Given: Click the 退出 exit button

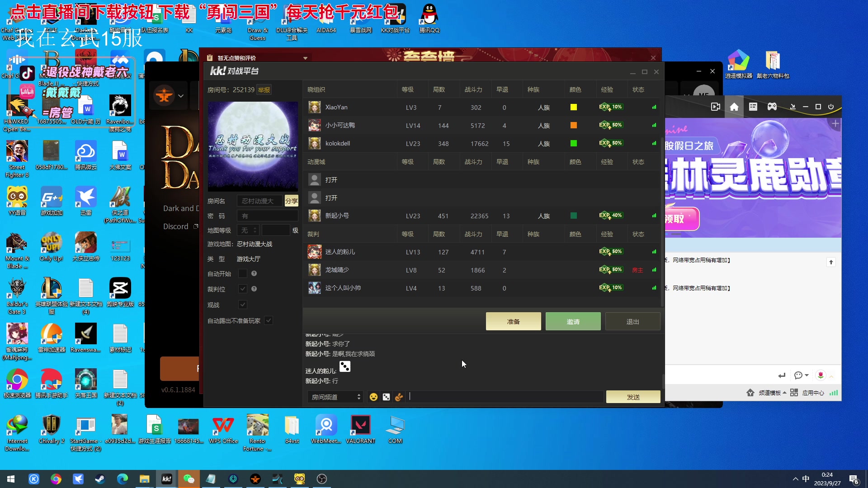Looking at the screenshot, I should (x=632, y=321).
